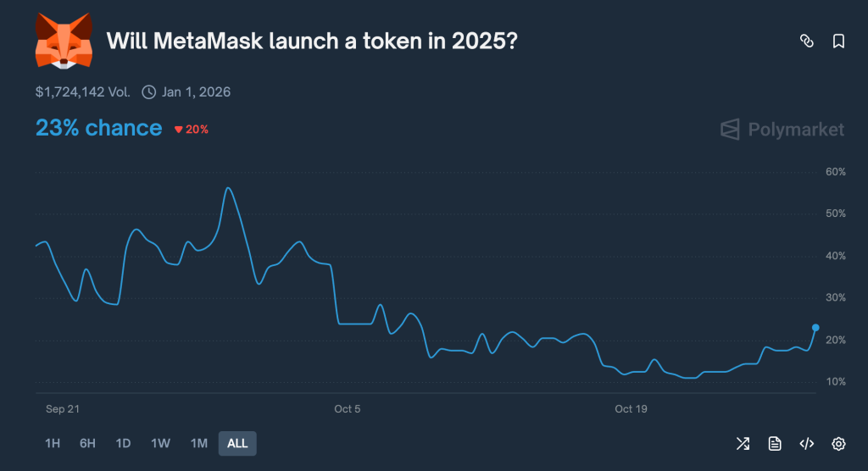Click the Oct 5 date axis label
Viewport: 868px width, 471px height.
click(348, 409)
